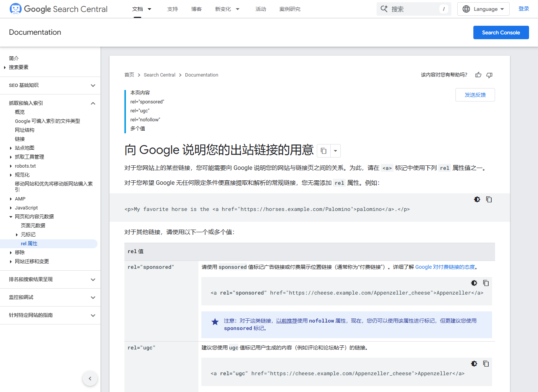Screen dimensions: 538x392
Task: Toggle dark theme on the rel="ugc" code sample
Action: click(474, 364)
